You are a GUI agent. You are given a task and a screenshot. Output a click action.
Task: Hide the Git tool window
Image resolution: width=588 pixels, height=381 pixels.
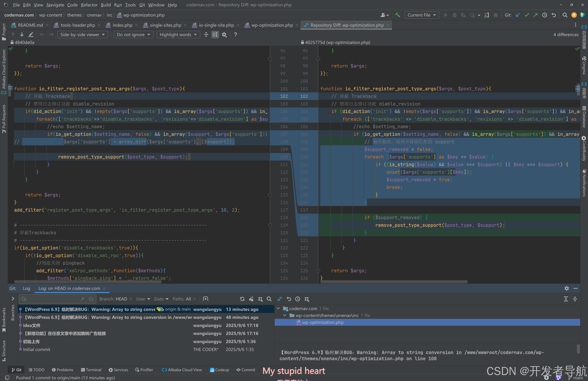pyautogui.click(x=576, y=288)
